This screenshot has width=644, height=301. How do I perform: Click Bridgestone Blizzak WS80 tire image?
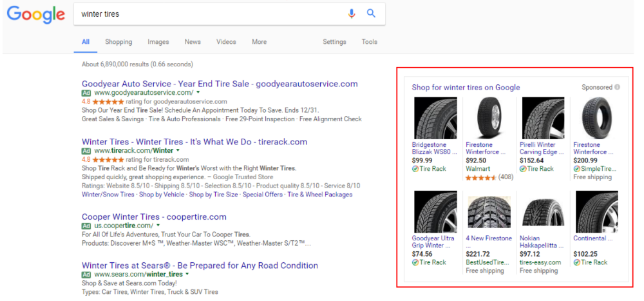click(x=435, y=118)
